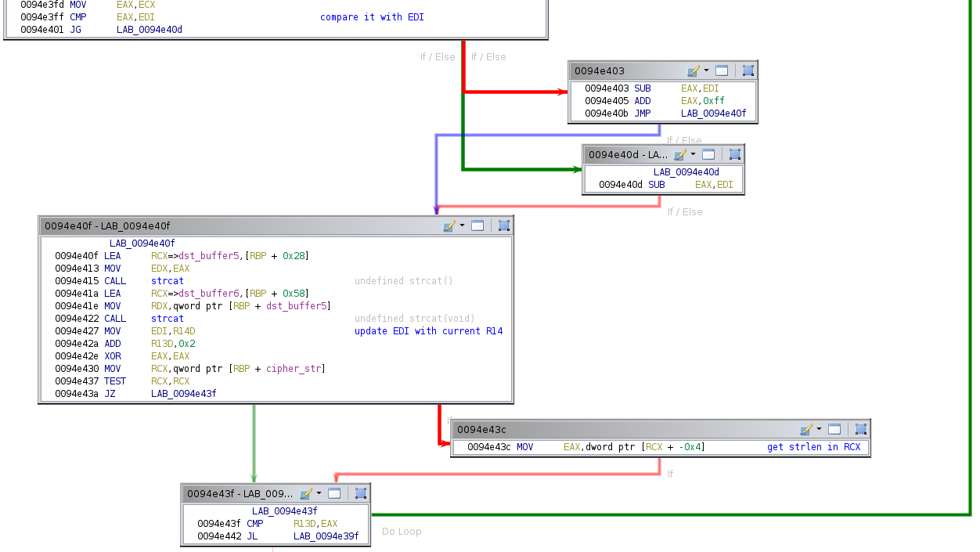Expand color dropdown arrow on block 0094e403
This screenshot has width=980, height=552.
(x=706, y=70)
